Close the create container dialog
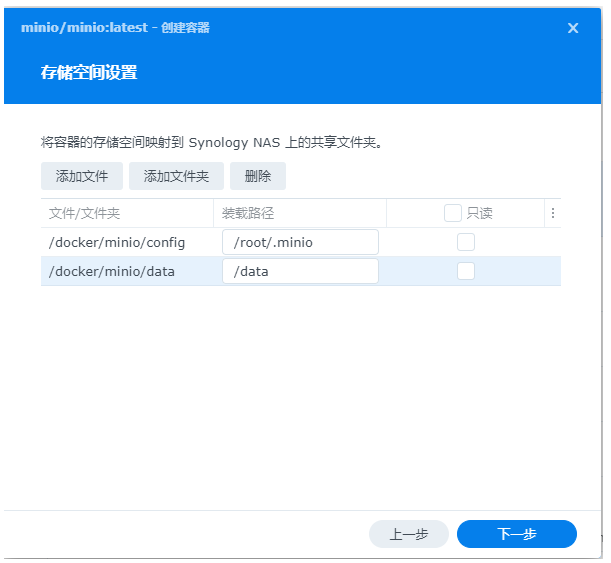The image size is (611, 563). click(x=573, y=28)
